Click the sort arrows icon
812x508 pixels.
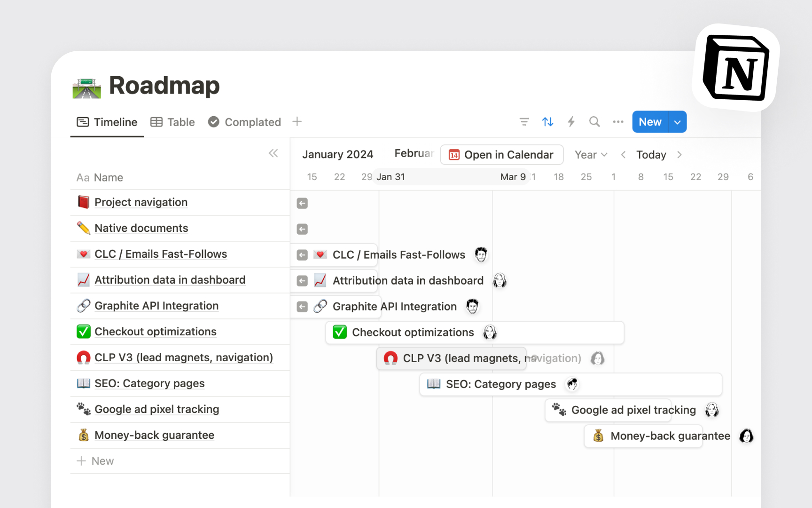(x=547, y=121)
